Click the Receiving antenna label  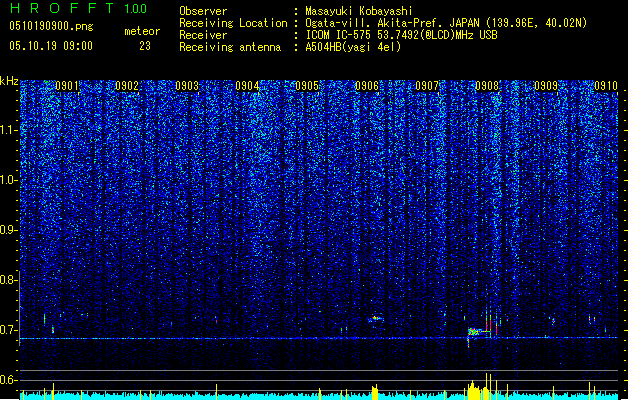pyautogui.click(x=230, y=47)
